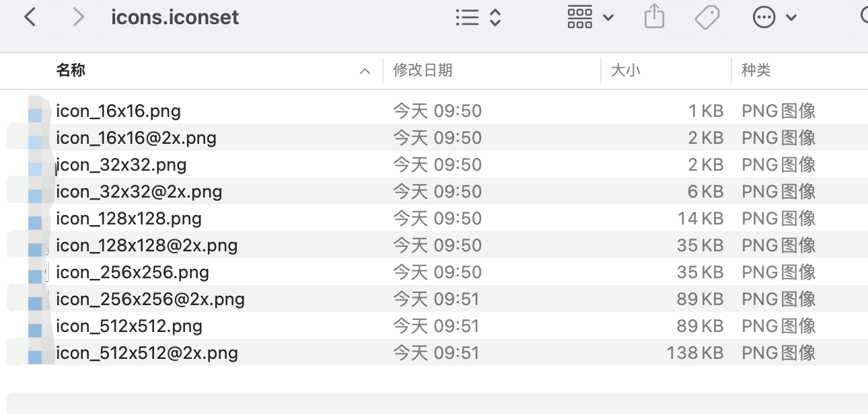
Task: Open the More actions ellipsis menu
Action: [764, 17]
